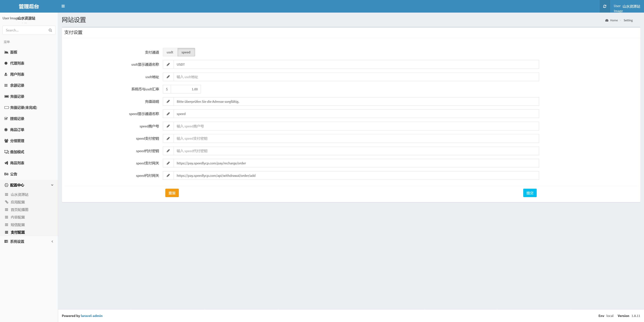Viewport: 644px width, 322px height.
Task: Select the speed payment channel option
Action: [186, 52]
